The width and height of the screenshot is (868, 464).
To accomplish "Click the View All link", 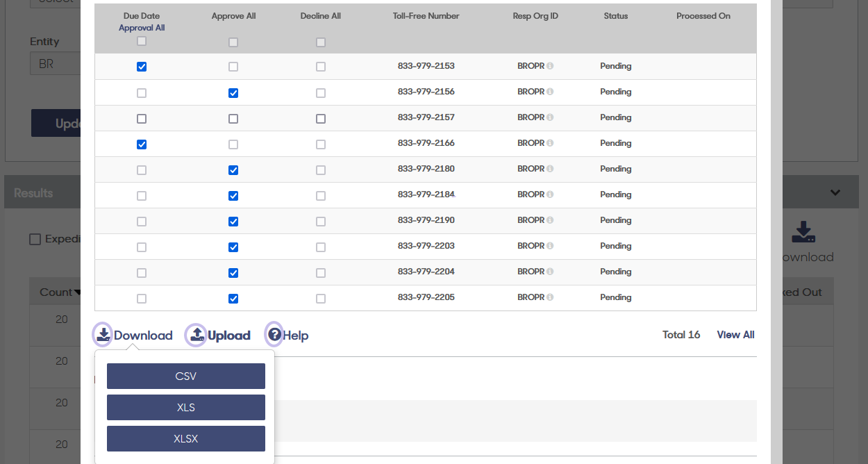I will (736, 335).
